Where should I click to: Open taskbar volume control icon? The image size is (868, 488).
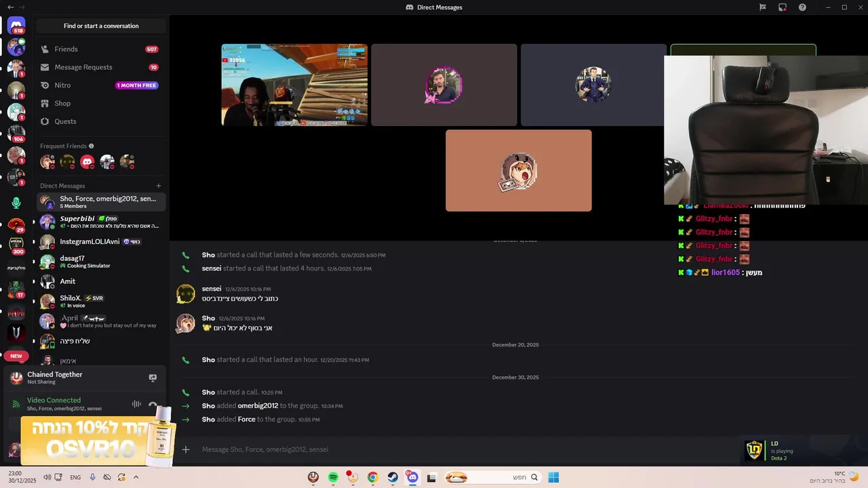coord(47,477)
